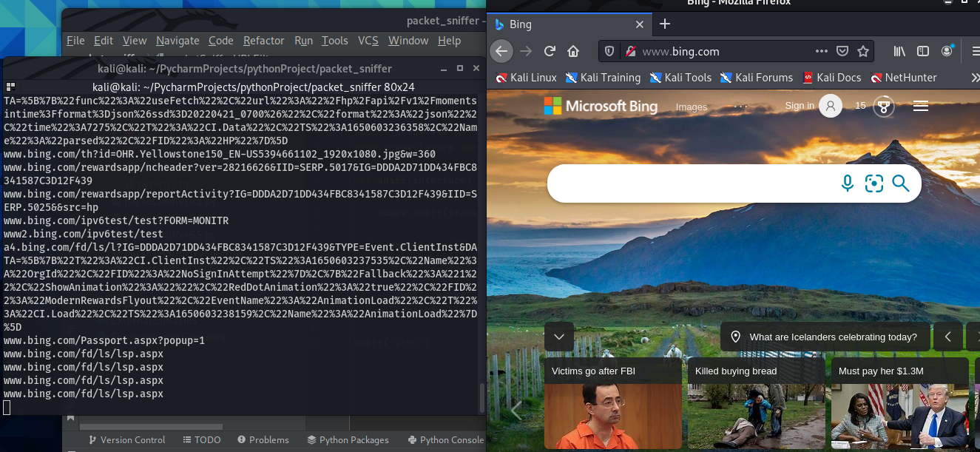Open the Killed buying bread story

coord(756,403)
